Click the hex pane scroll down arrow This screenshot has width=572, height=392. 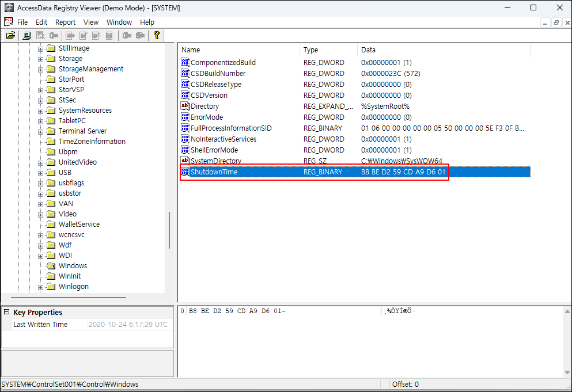coord(567,372)
